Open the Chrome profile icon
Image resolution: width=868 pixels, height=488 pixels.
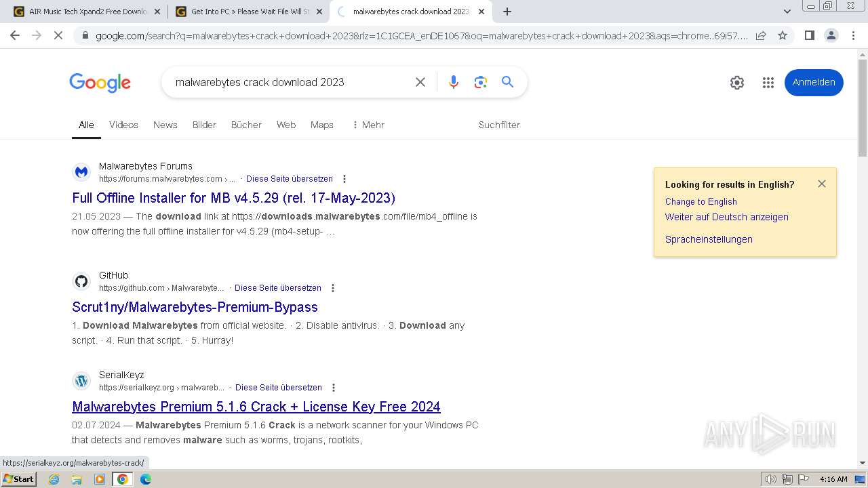click(831, 35)
